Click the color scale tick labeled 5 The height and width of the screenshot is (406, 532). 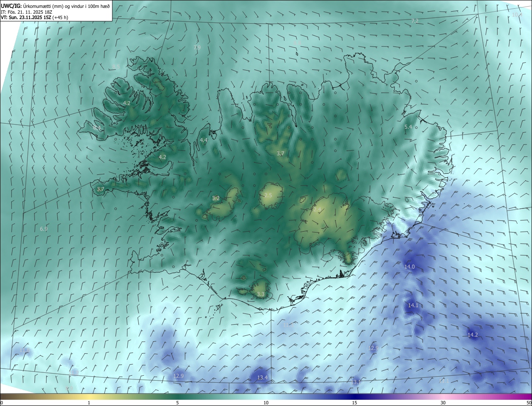pyautogui.click(x=177, y=403)
